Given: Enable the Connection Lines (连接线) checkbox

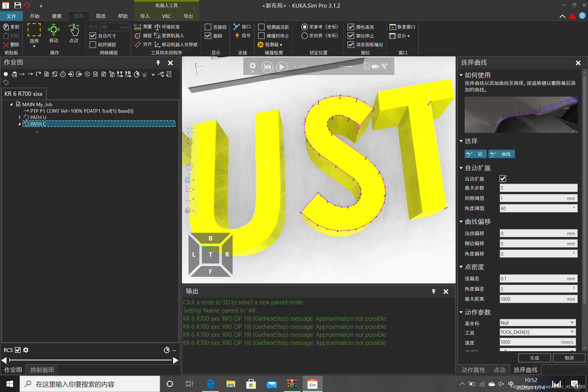Looking at the screenshot, I should [x=208, y=27].
